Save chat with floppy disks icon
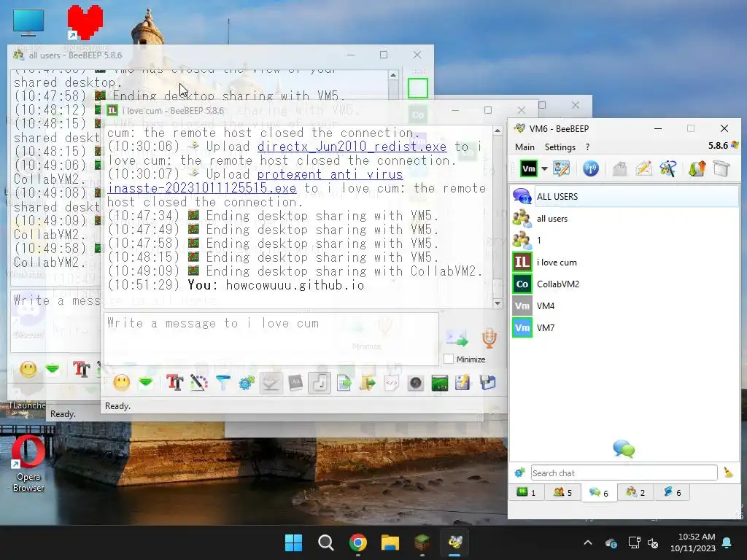Image resolution: width=747 pixels, height=560 pixels. click(487, 382)
